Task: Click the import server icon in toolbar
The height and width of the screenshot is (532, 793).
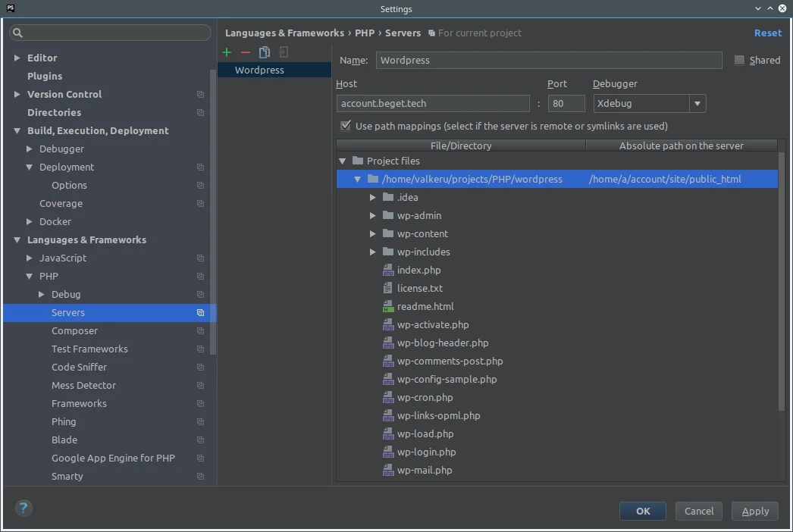Action: coord(283,52)
